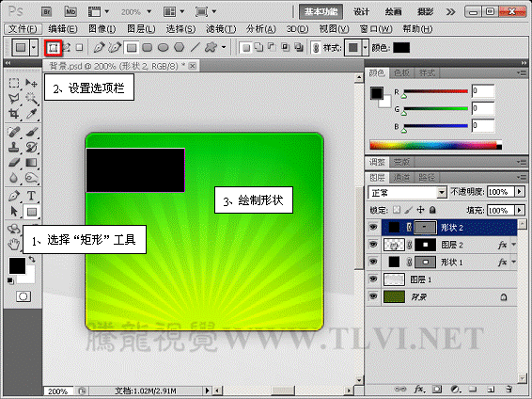Screen dimensions: 532x399
Task: Select the Rectangle shape tool in toolbox
Action: click(x=32, y=212)
